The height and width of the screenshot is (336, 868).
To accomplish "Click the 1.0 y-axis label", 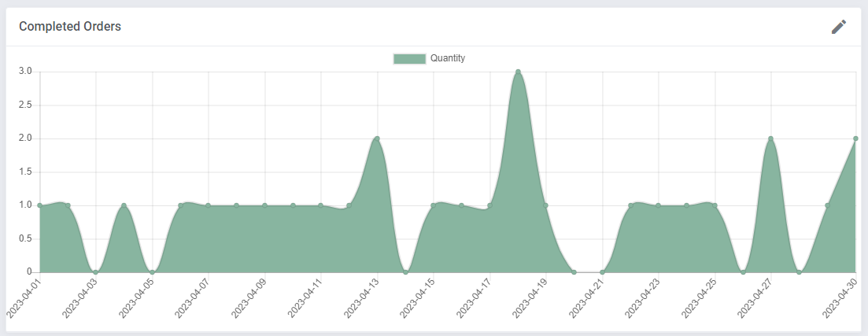I will [x=25, y=205].
